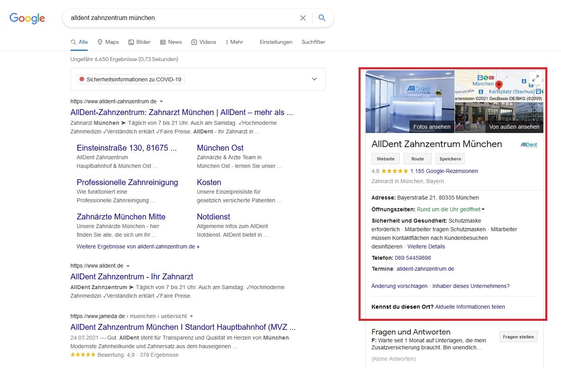Switch to the News tab
The image size is (561, 392).
(171, 42)
